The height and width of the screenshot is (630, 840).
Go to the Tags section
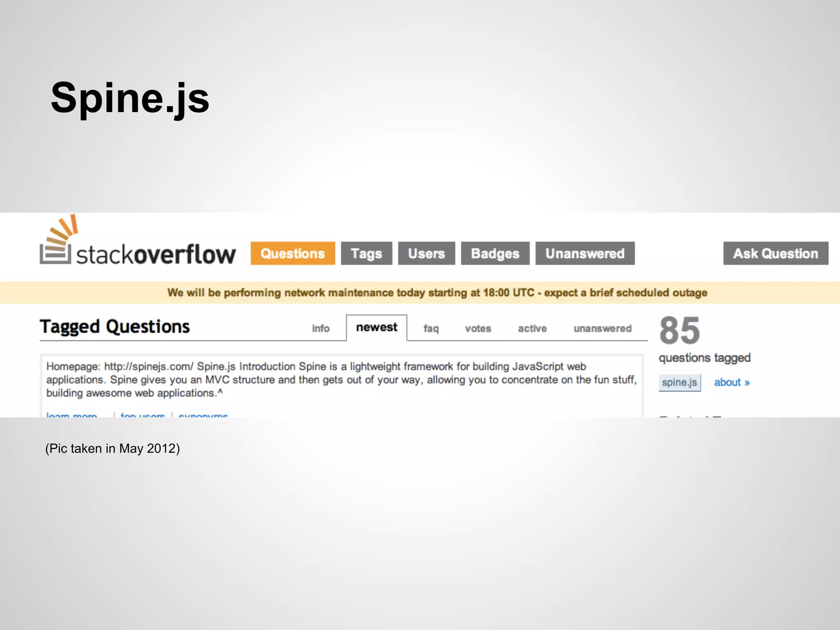[366, 253]
